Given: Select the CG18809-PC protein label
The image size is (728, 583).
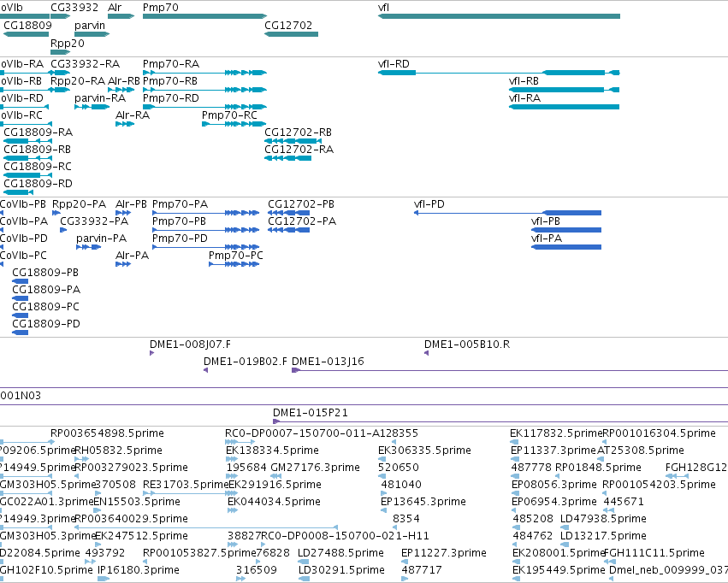Looking at the screenshot, I should pos(46,308).
